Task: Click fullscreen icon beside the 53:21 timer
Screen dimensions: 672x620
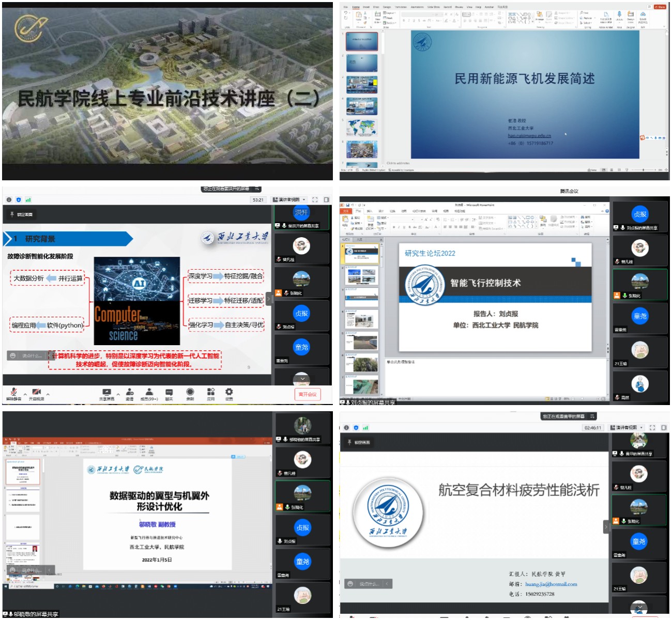Action: tap(315, 200)
